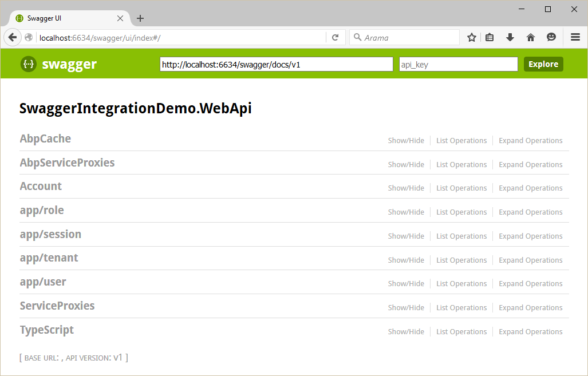
Task: Click the swagger wordmark text in the header
Action: (69, 65)
